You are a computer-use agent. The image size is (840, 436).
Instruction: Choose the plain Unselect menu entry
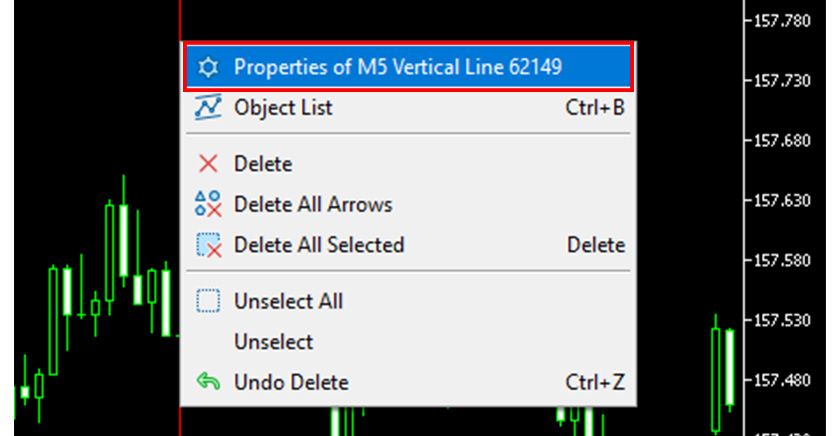pyautogui.click(x=273, y=342)
